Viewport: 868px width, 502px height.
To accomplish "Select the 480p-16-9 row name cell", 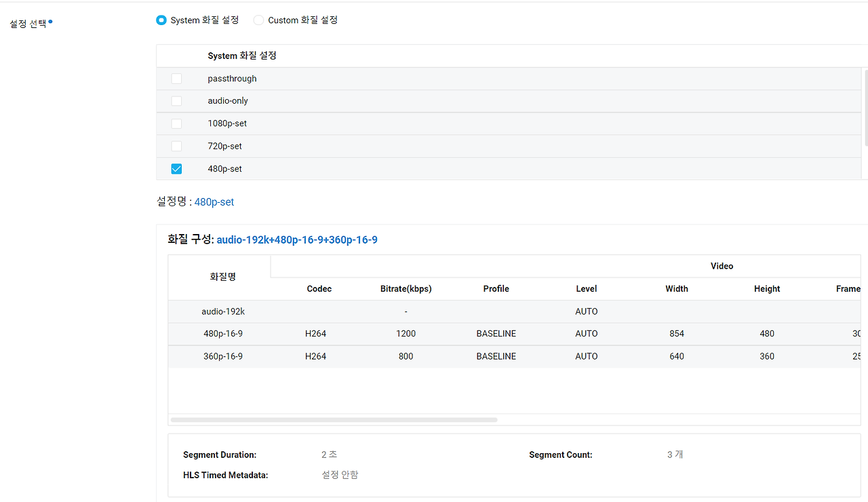I will 223,334.
